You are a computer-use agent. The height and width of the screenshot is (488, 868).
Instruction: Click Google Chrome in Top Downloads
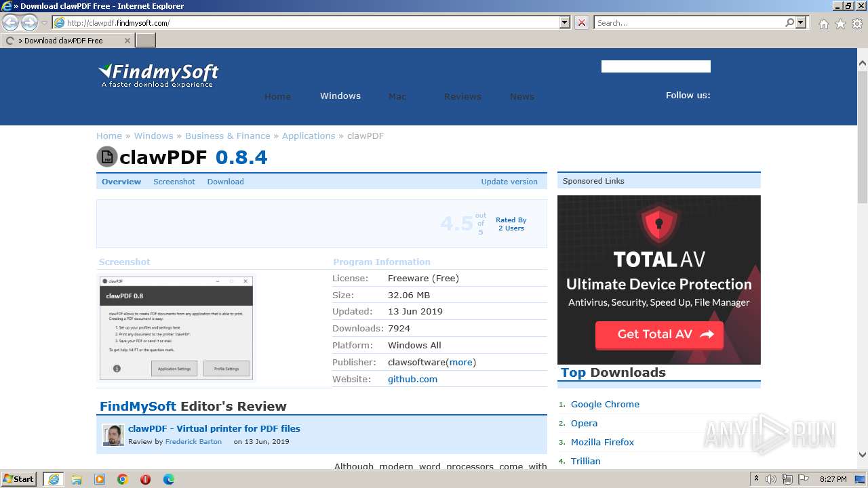pos(605,404)
